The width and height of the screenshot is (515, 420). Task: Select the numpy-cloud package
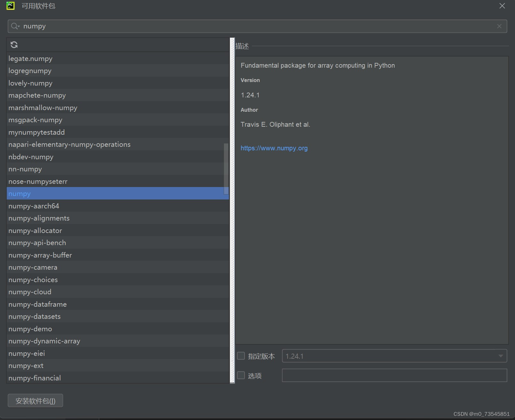coord(117,292)
